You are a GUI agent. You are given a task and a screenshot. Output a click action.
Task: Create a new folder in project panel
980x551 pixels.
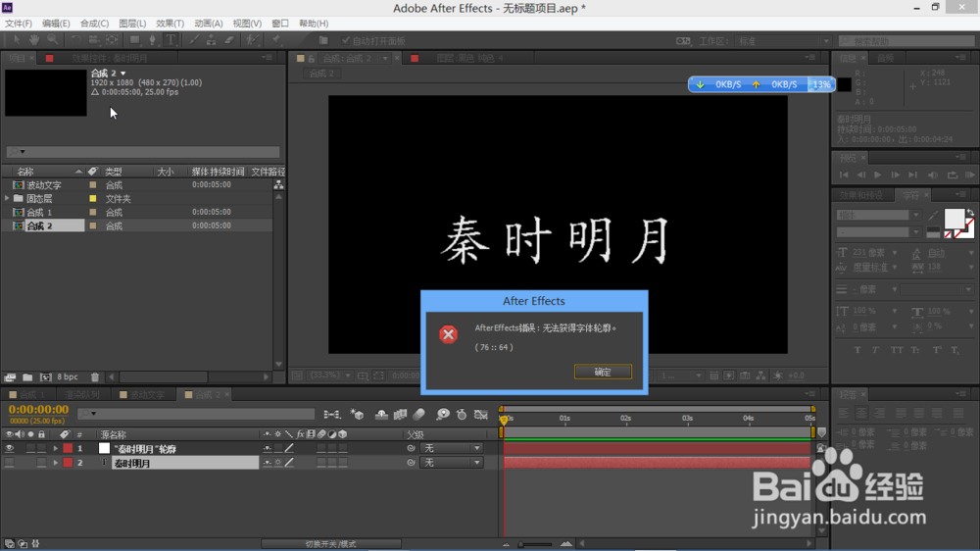(x=27, y=377)
